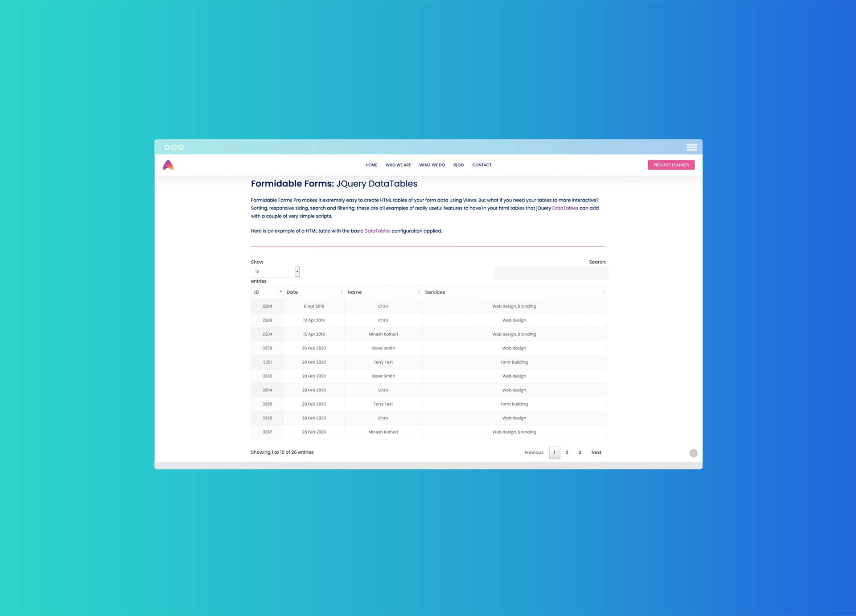Click the first browser window dot icon
The width and height of the screenshot is (856, 616).
tap(167, 147)
